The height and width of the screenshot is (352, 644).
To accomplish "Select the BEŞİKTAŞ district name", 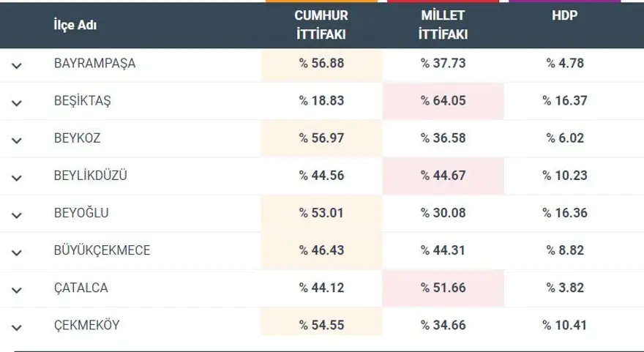I will (x=82, y=101).
